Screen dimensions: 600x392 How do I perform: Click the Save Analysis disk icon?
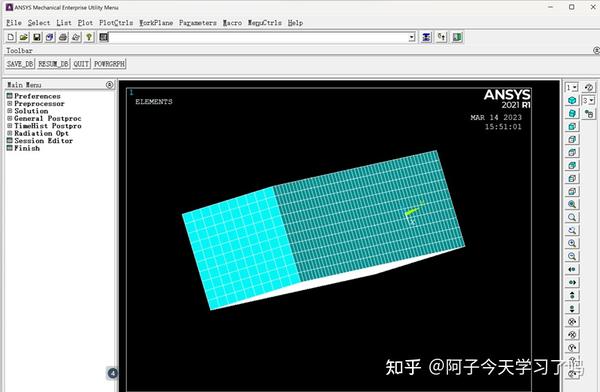37,37
